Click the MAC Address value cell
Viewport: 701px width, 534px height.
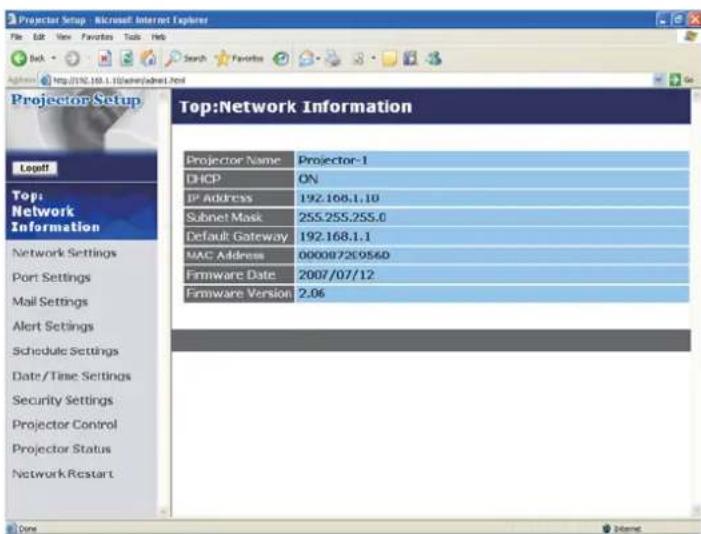(x=492, y=255)
